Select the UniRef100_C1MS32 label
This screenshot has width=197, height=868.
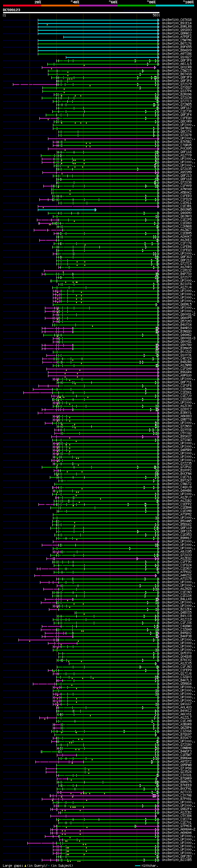tap(177, 271)
